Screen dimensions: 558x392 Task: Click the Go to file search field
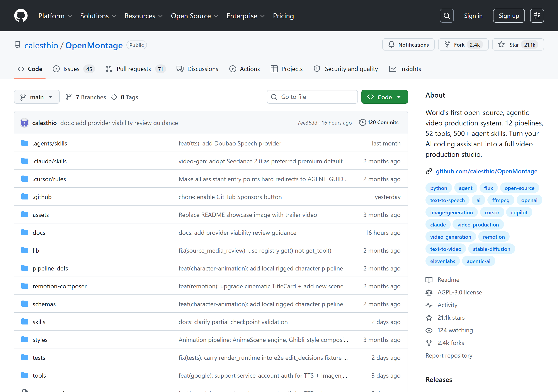[x=312, y=97]
